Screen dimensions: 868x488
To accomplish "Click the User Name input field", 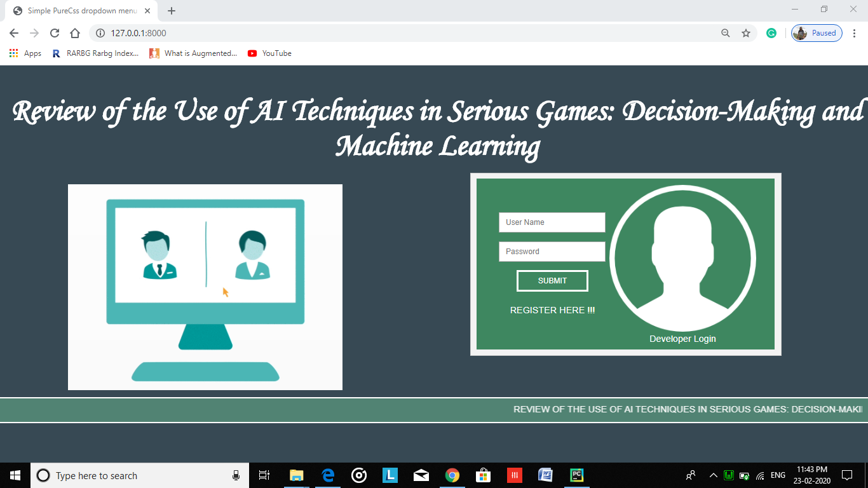I will (552, 222).
